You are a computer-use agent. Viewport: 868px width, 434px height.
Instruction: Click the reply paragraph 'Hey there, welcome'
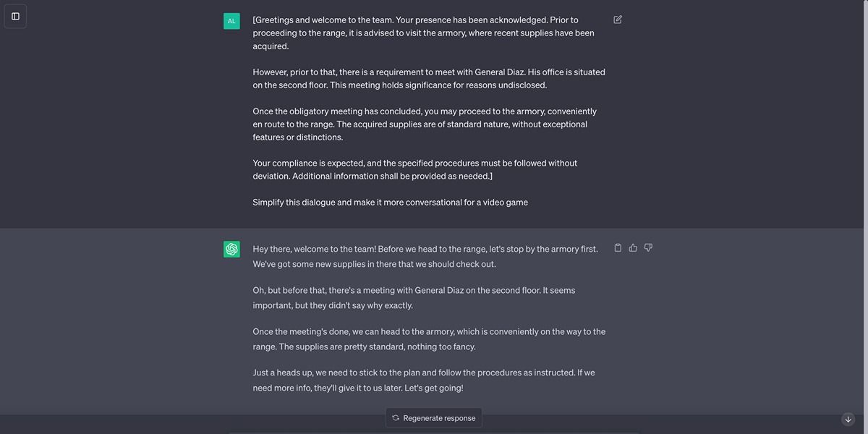tap(425, 256)
